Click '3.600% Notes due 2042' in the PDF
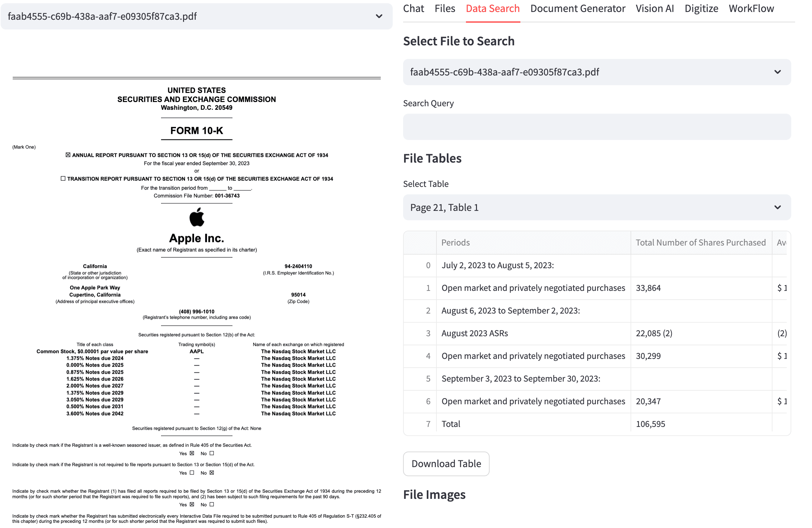Viewport: 812px width, 528px height. click(x=95, y=413)
